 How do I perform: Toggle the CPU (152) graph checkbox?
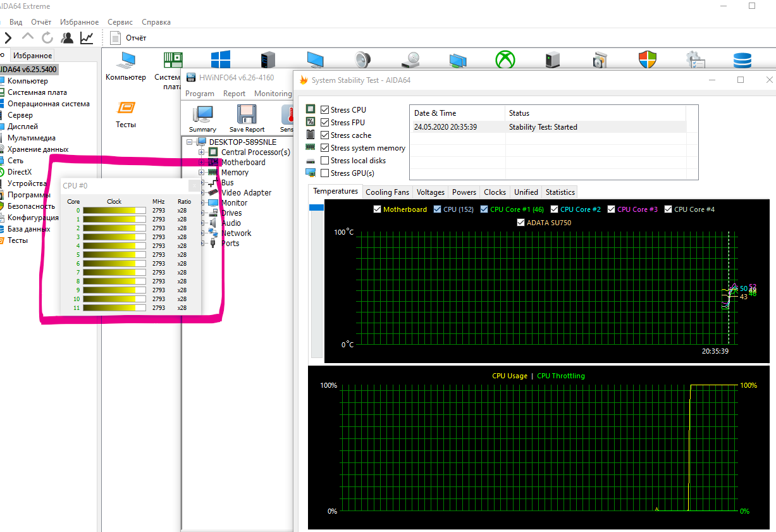(x=438, y=209)
